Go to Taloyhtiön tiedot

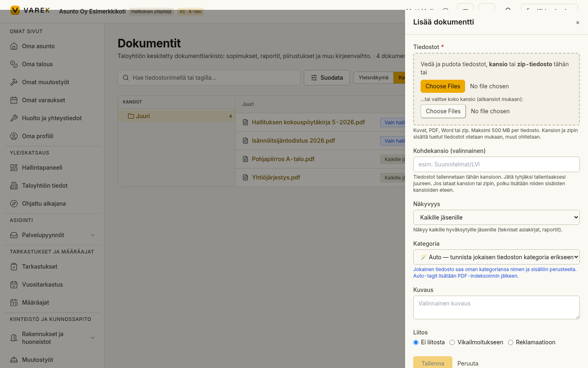[52, 186]
